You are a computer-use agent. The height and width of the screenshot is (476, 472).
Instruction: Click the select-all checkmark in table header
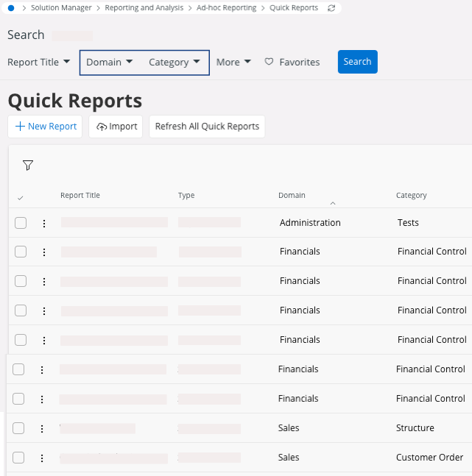[20, 197]
